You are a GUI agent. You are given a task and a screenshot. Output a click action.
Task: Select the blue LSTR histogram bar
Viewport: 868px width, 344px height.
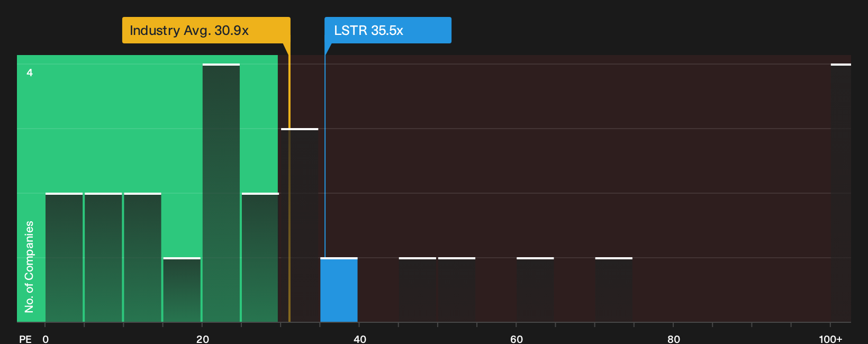tap(339, 290)
